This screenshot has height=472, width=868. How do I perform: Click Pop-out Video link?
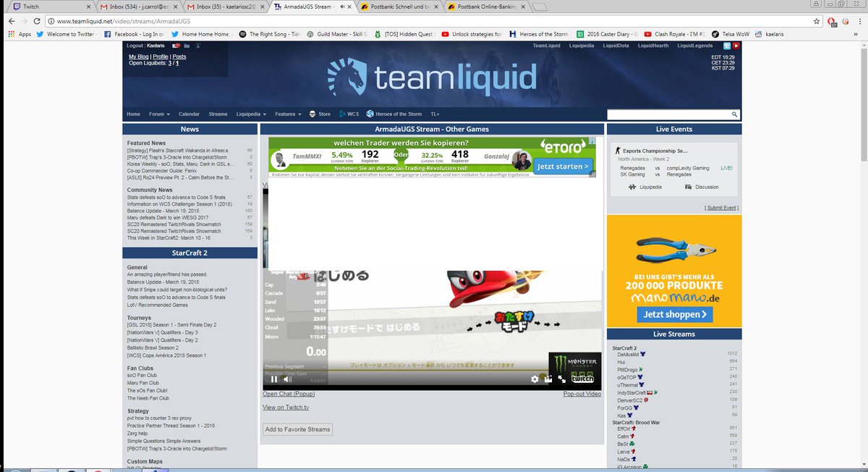582,394
